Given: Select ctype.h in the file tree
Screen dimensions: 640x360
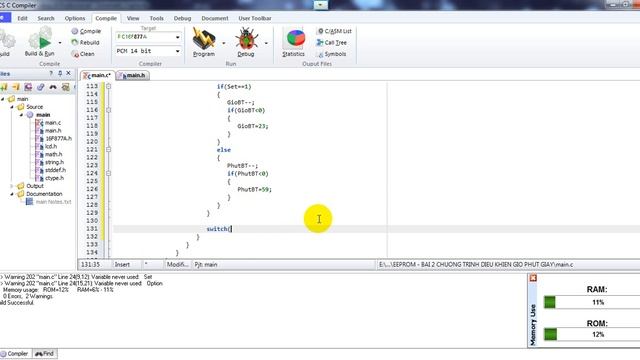Looking at the screenshot, I should [x=54, y=178].
